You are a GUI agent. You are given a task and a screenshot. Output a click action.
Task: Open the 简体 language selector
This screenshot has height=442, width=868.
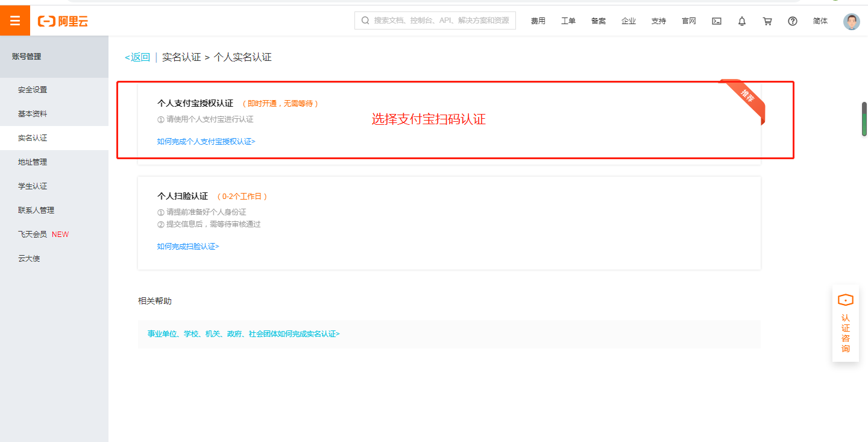[820, 21]
